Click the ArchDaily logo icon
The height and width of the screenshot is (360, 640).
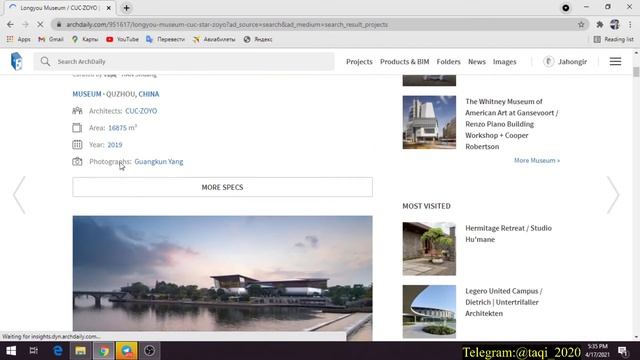coord(17,62)
